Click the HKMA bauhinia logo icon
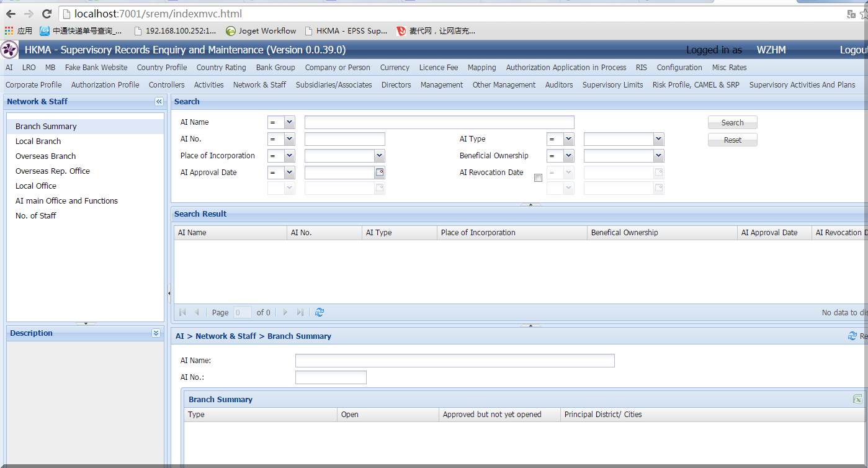868x468 pixels. click(9, 50)
